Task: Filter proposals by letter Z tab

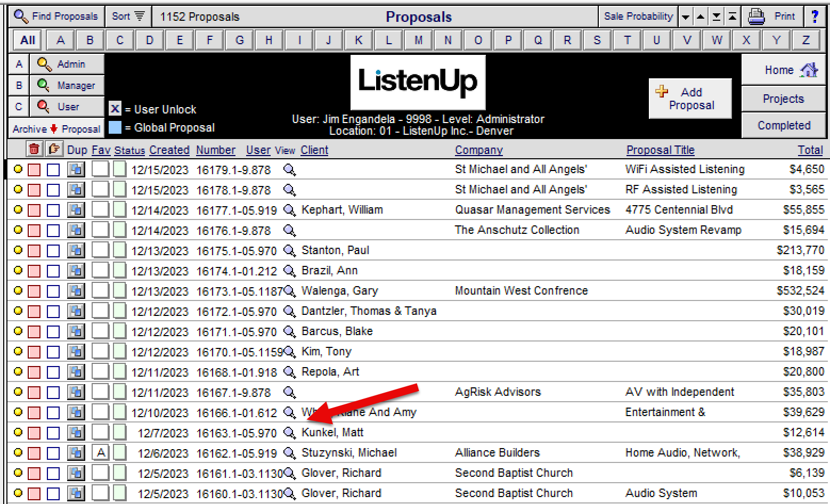Action: click(x=806, y=40)
